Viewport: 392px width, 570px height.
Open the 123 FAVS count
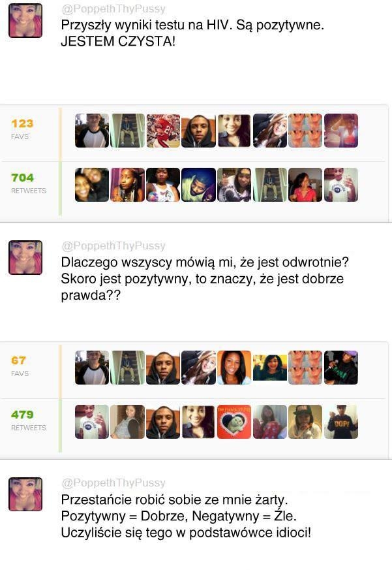pos(22,129)
